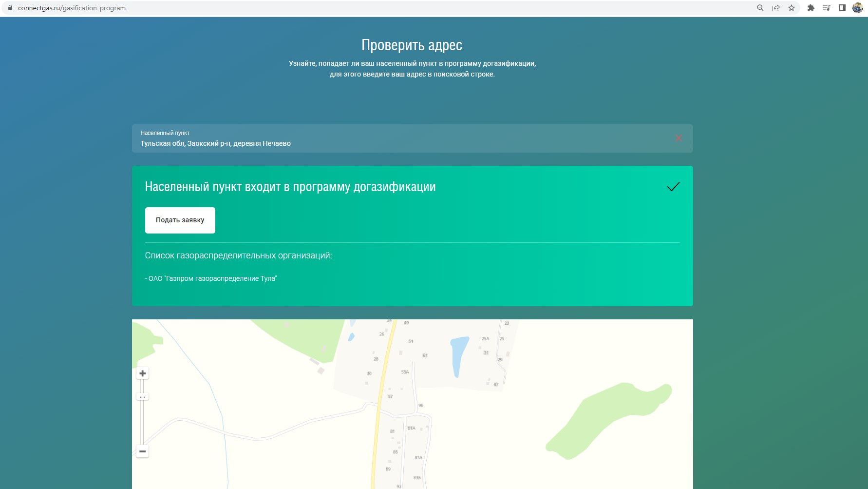The width and height of the screenshot is (868, 489).
Task: Open the user profile avatar
Action: tap(858, 8)
